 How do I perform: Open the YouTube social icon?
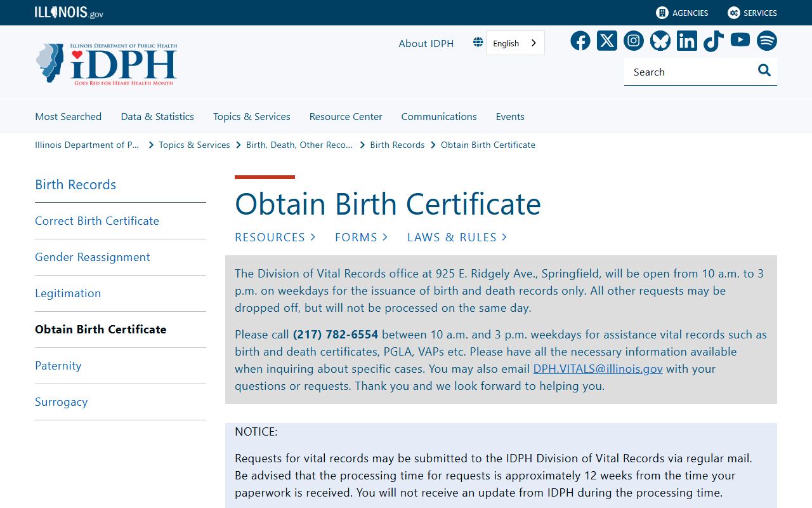[740, 40]
